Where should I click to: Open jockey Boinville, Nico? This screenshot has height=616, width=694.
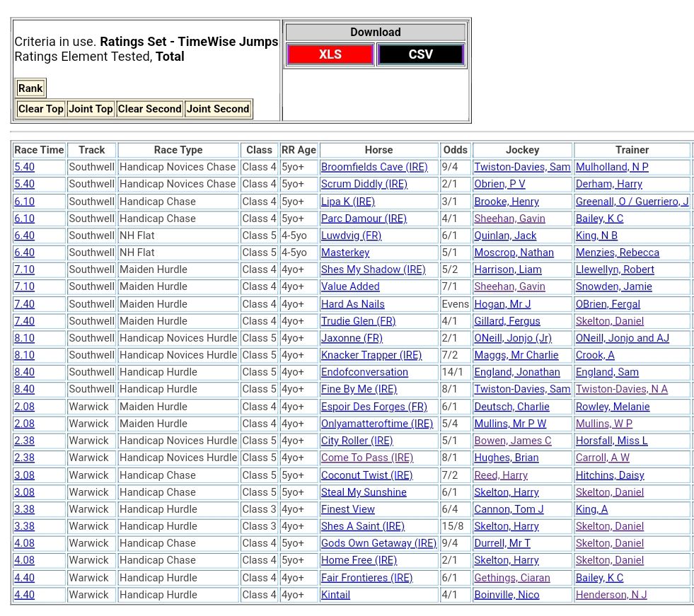[x=507, y=595]
